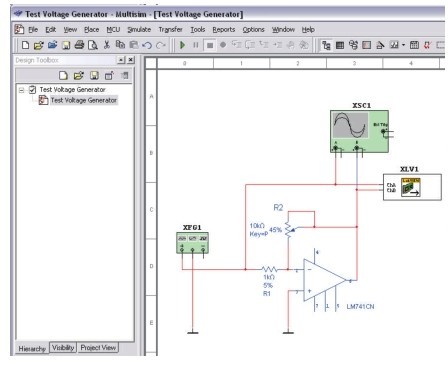The image size is (448, 365).
Task: Switch to the Visibility tab
Action: click(x=63, y=348)
